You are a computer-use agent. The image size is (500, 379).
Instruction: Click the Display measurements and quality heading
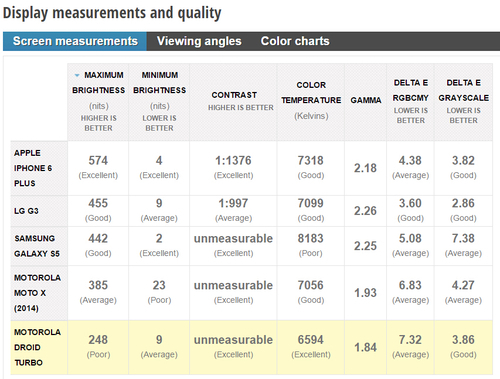pyautogui.click(x=112, y=13)
